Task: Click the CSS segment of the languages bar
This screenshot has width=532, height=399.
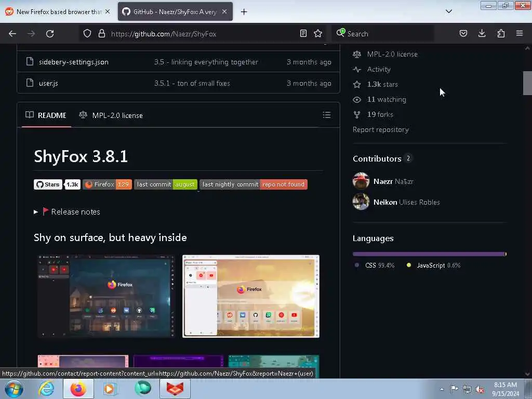Action: (x=429, y=254)
